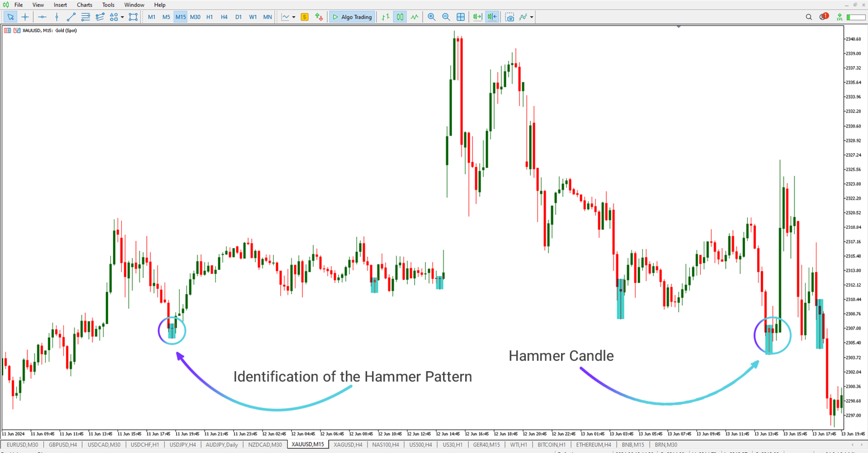The height and width of the screenshot is (453, 868).
Task: Open the chart type dropdown arrow
Action: coord(293,17)
